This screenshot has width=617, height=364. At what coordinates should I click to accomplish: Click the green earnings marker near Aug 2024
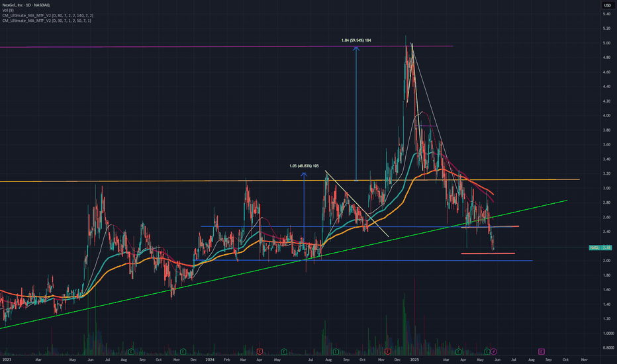pyautogui.click(x=335, y=351)
